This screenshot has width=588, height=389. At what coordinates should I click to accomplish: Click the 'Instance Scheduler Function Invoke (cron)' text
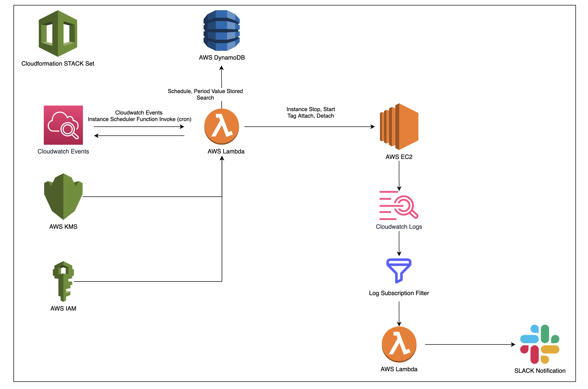tap(140, 119)
